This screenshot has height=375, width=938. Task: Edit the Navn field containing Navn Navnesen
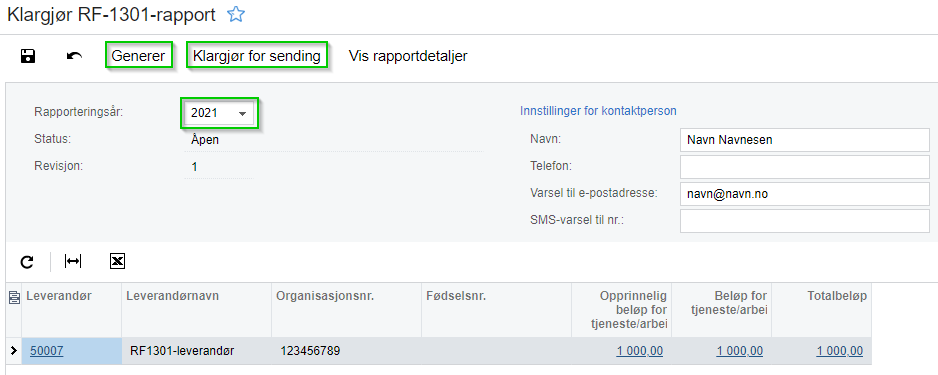point(805,140)
